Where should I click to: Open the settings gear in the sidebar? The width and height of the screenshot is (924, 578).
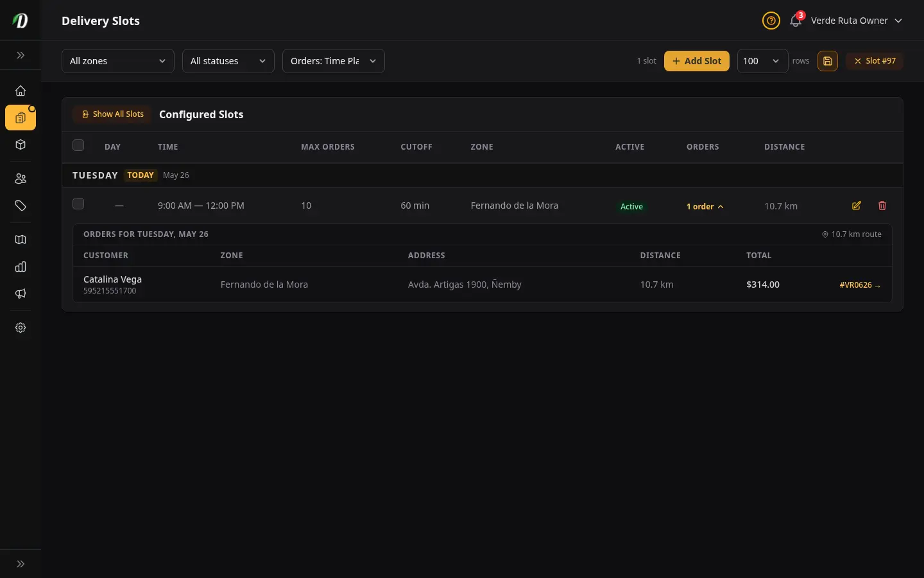(21, 328)
